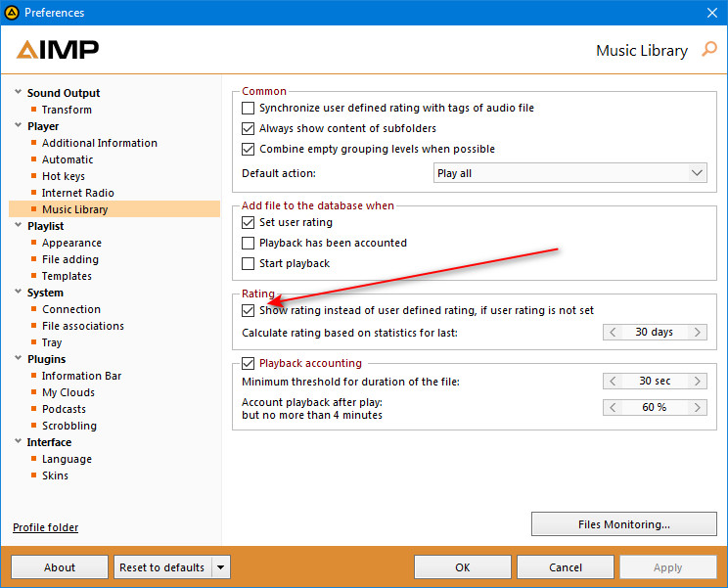Increase the 30 days rating period
Screen dimensions: 728x588
pyautogui.click(x=698, y=333)
